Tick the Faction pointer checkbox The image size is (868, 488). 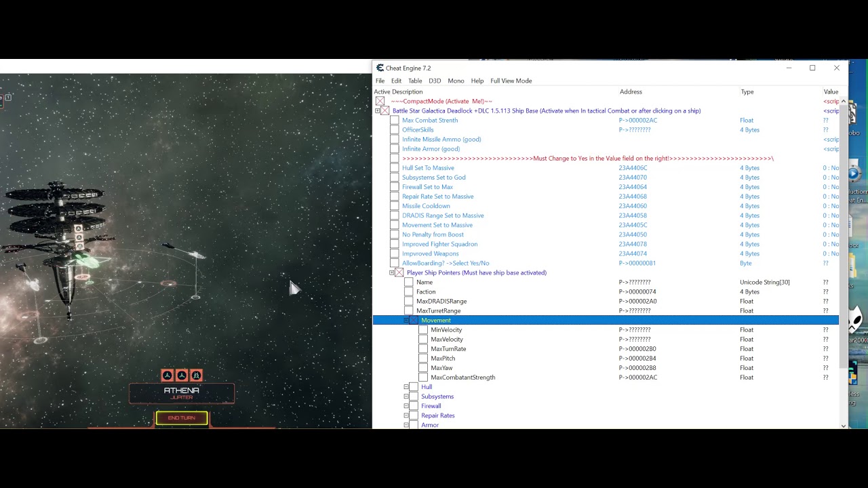(409, 291)
